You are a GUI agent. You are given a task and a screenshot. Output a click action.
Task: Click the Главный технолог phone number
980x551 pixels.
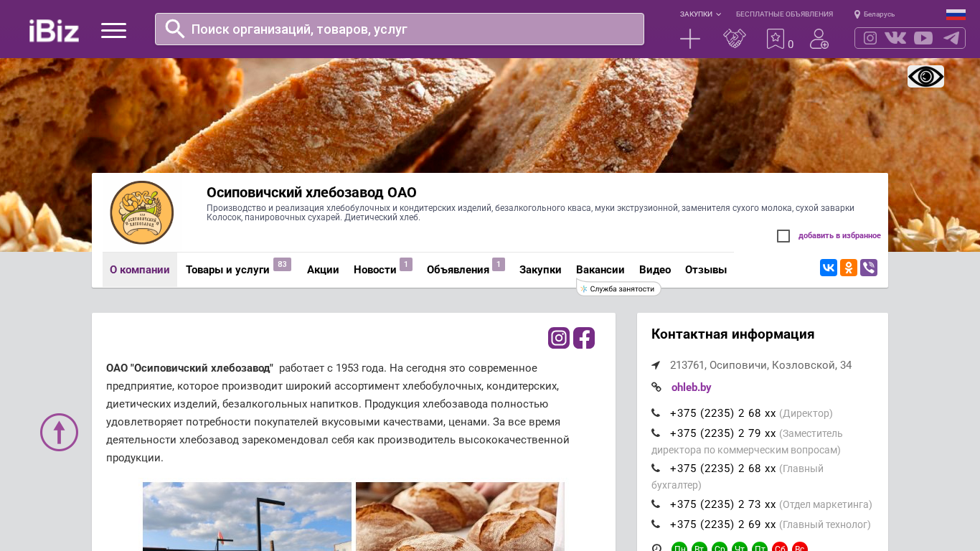(x=723, y=524)
